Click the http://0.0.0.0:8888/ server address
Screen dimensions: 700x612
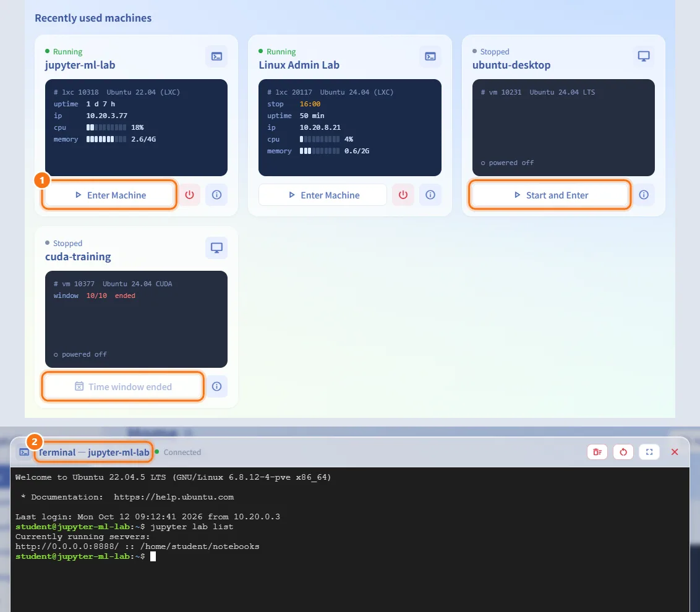coord(67,547)
